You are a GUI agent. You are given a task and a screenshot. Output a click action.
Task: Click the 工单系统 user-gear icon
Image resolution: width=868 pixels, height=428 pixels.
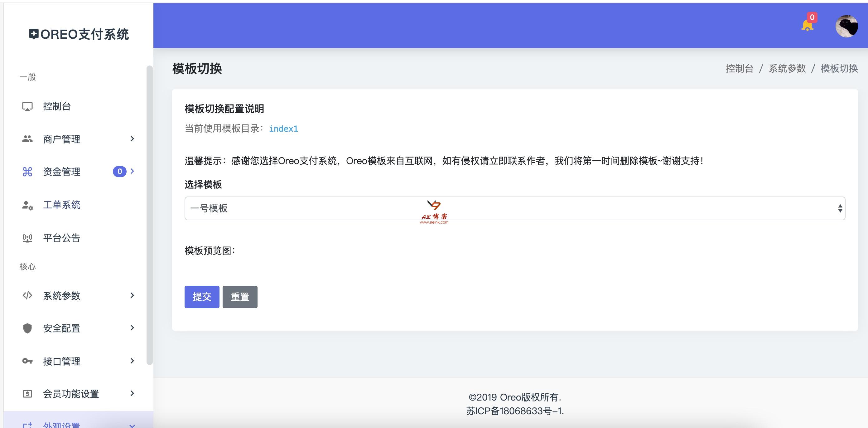(27, 205)
